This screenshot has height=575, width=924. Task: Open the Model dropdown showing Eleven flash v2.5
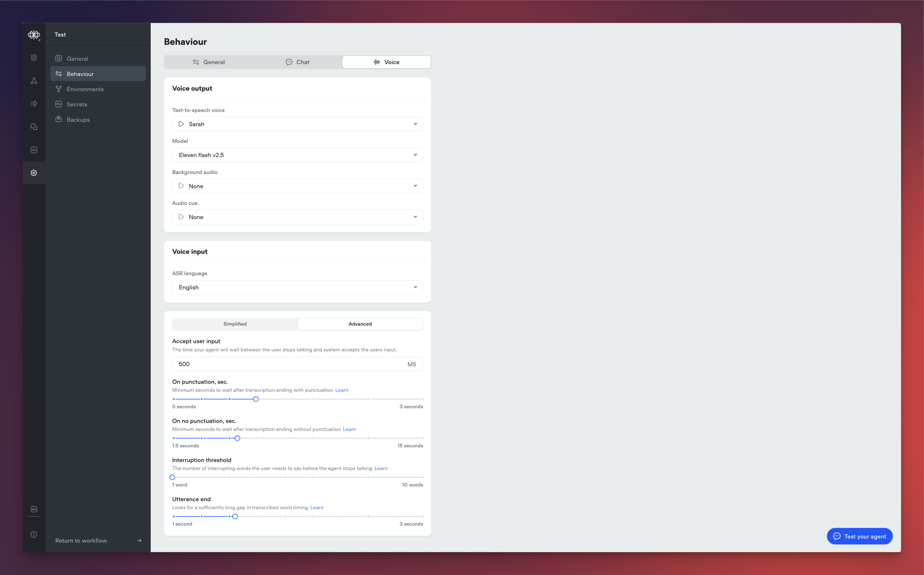297,155
